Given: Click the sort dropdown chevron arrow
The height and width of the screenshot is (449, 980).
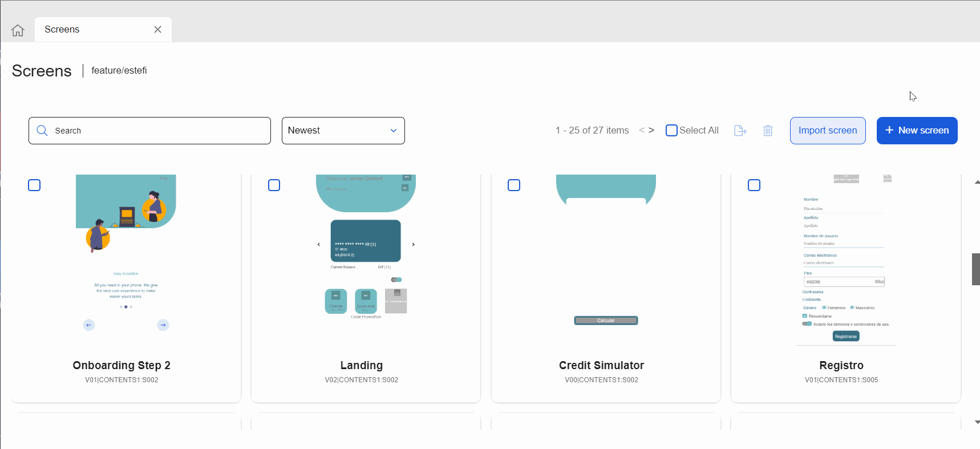Looking at the screenshot, I should click(393, 131).
